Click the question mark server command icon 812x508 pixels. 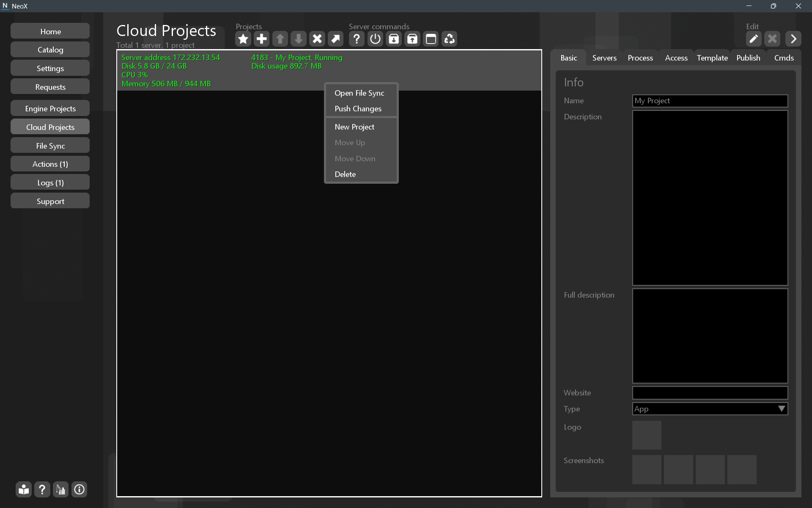click(x=357, y=39)
